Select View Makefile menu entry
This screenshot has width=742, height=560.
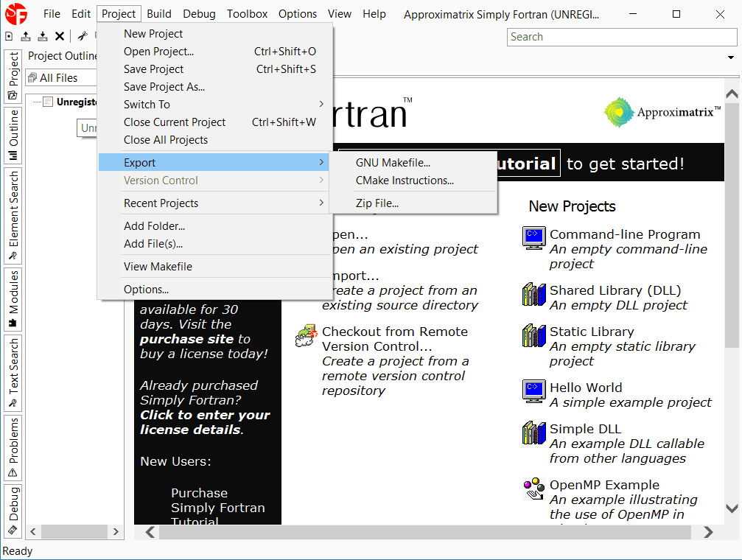point(215,267)
